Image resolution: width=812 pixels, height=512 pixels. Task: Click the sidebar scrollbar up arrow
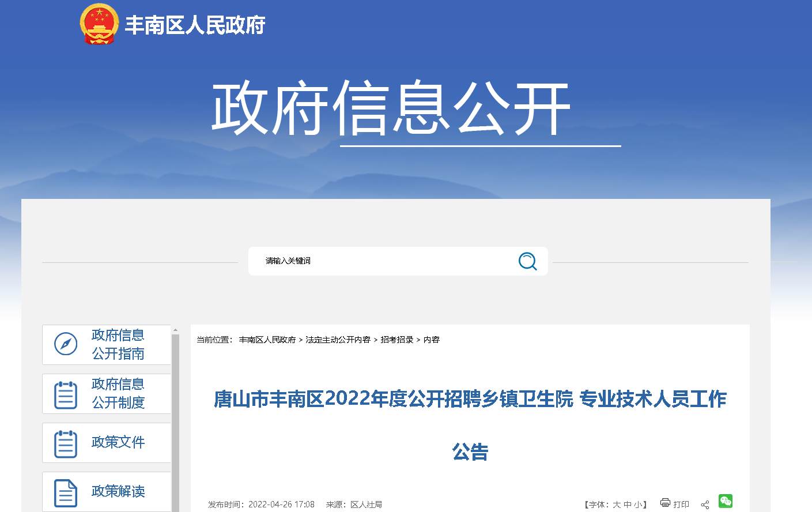pos(175,330)
